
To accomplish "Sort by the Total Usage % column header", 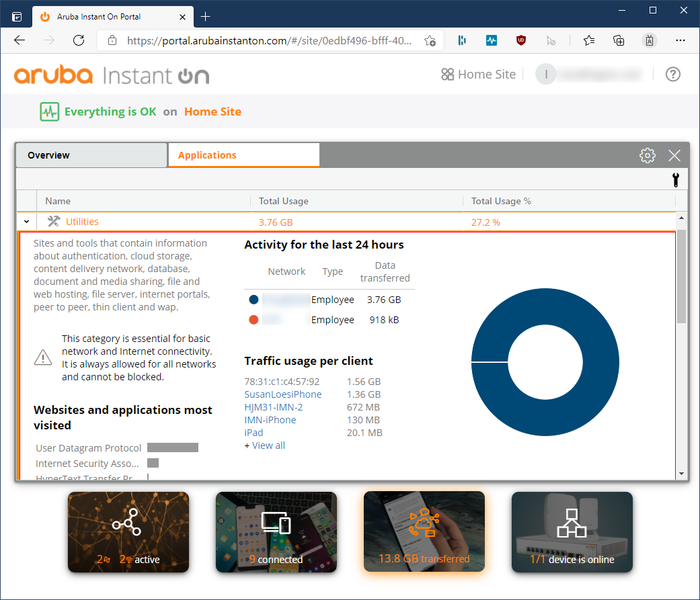I will 501,201.
